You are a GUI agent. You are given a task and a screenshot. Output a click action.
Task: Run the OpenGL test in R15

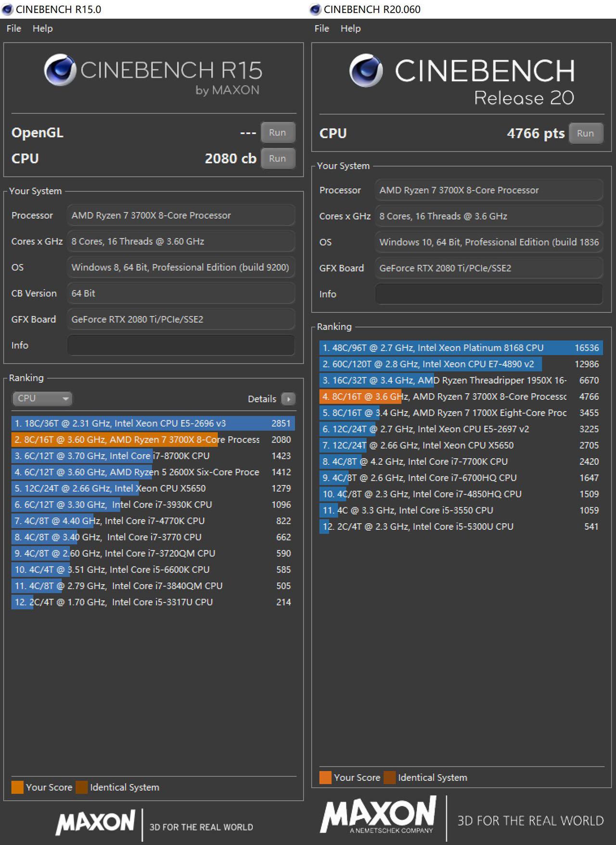tap(278, 132)
